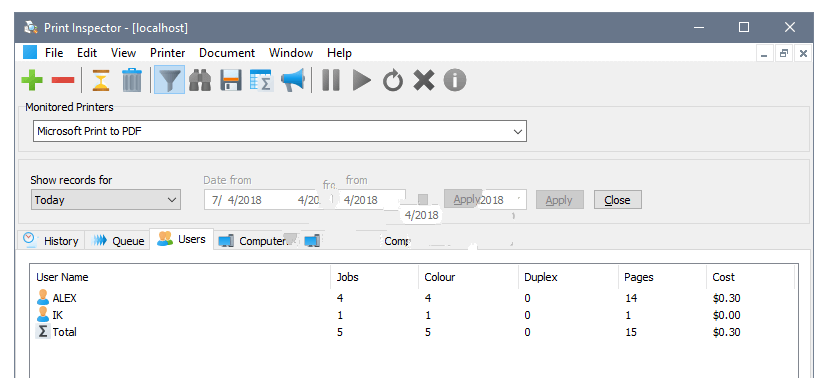Restore the inner document window
Screen dimensions: 821x378
pos(784,53)
